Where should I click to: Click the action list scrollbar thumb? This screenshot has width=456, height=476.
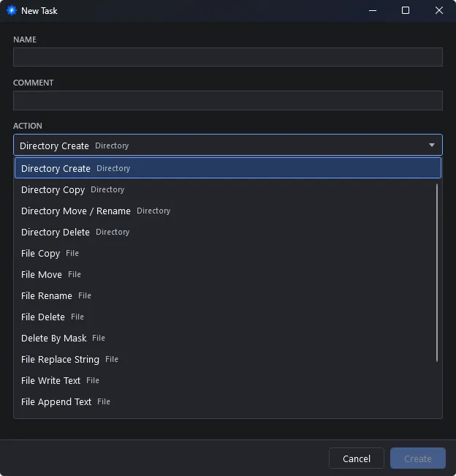pyautogui.click(x=437, y=273)
